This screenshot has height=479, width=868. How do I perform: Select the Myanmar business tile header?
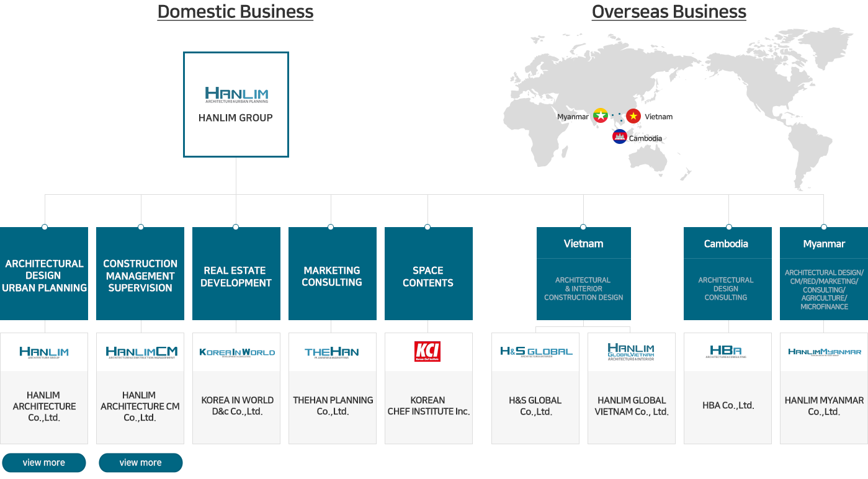pyautogui.click(x=824, y=243)
